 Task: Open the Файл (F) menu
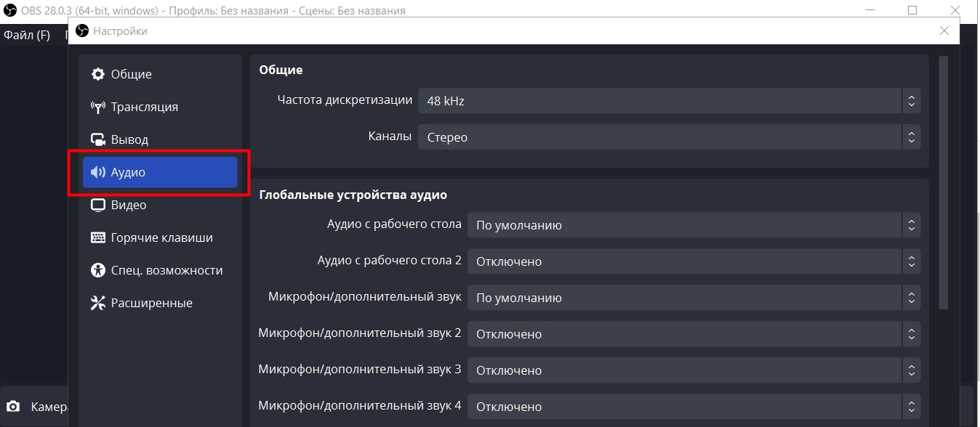pyautogui.click(x=27, y=35)
